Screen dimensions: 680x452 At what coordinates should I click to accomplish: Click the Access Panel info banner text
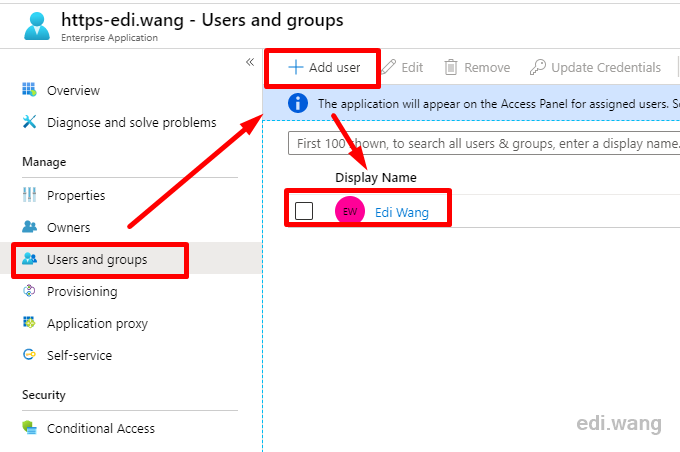coord(499,104)
